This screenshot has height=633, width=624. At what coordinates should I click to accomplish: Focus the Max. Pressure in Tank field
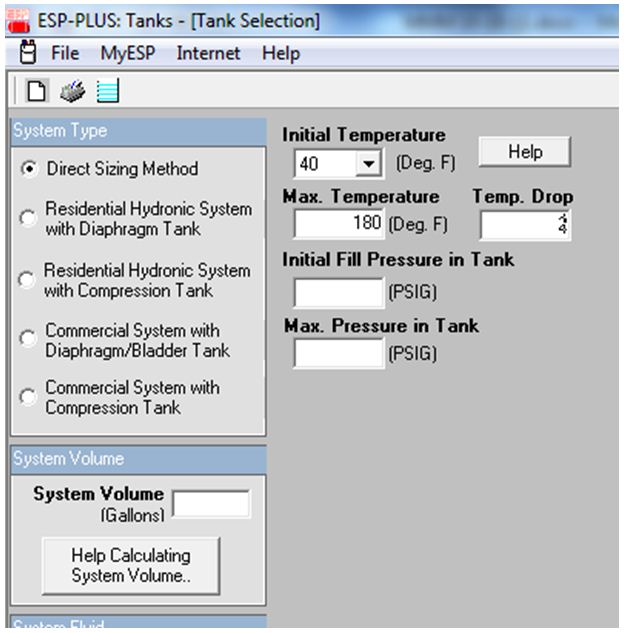tap(339, 354)
